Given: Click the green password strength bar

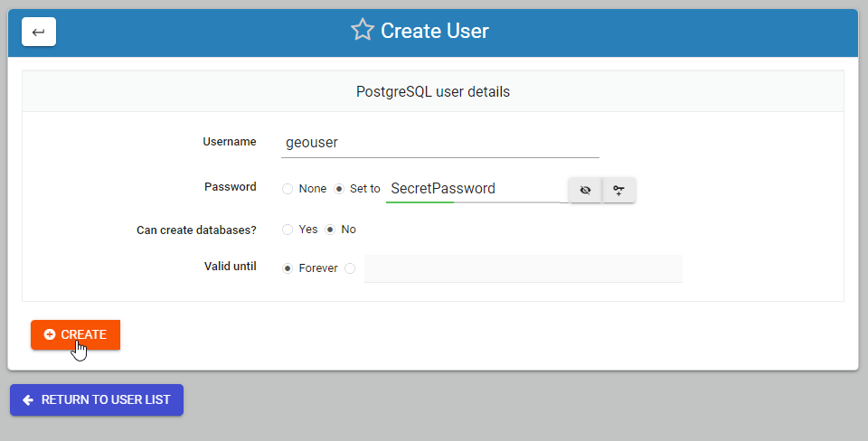Looking at the screenshot, I should pos(420,202).
